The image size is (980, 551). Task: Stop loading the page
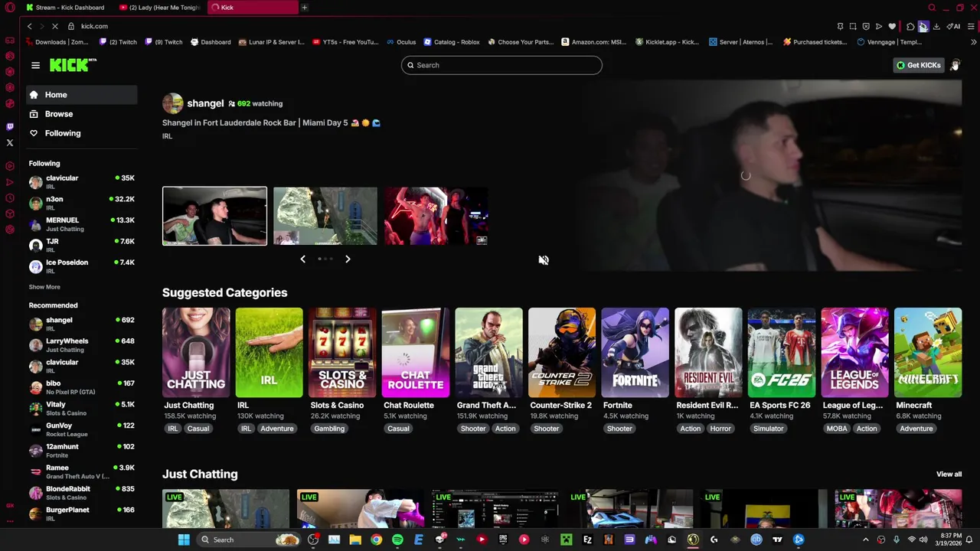[55, 26]
